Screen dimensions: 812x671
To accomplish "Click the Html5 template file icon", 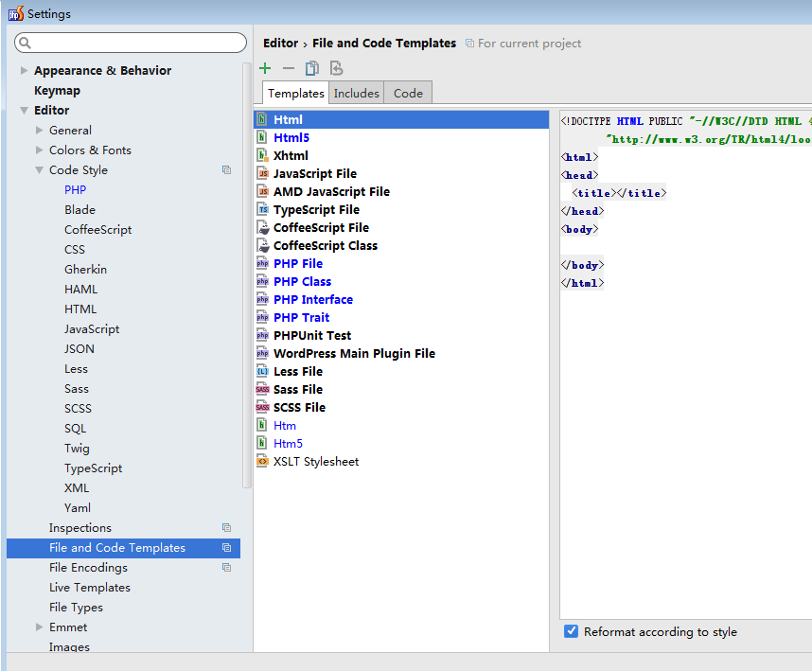I will [262, 138].
